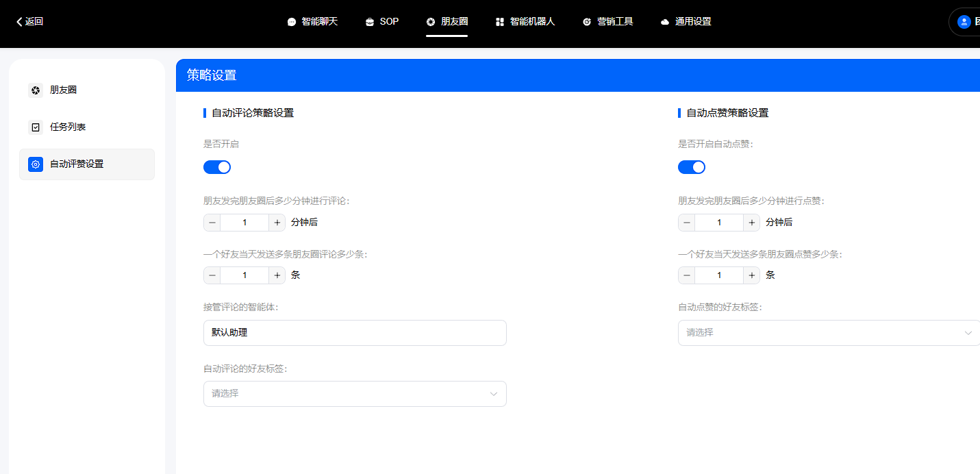Disable the 自动评论 enable toggle
Screen dimensions: 980x474
[x=217, y=166]
